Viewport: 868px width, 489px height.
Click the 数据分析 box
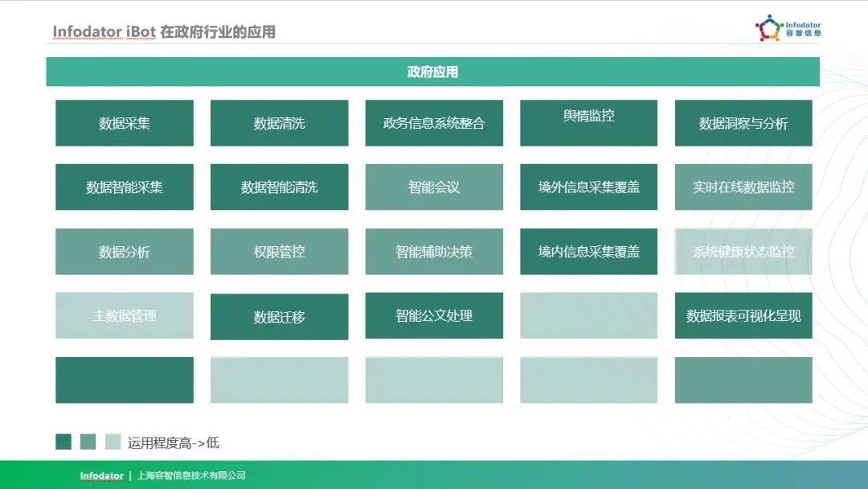click(125, 252)
